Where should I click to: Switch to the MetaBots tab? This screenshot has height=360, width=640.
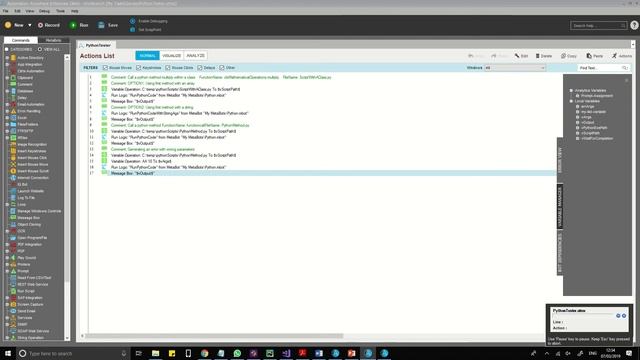click(x=53, y=40)
